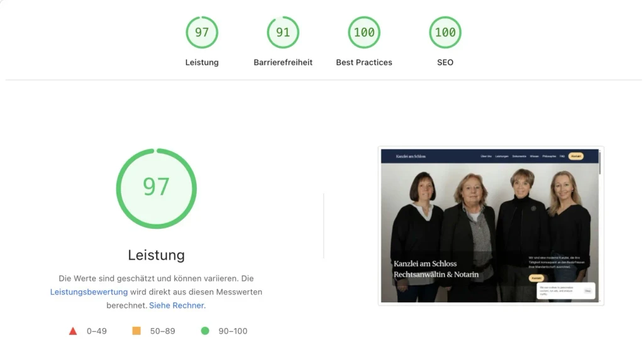The height and width of the screenshot is (347, 644).
Task: Click the Best Practices label
Action: [364, 62]
